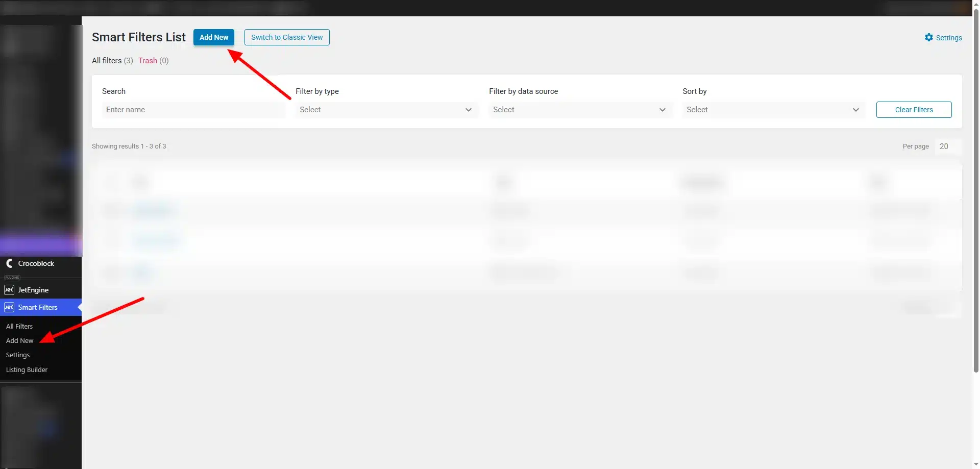
Task: Open Listing Builder submenu item
Action: coord(27,369)
